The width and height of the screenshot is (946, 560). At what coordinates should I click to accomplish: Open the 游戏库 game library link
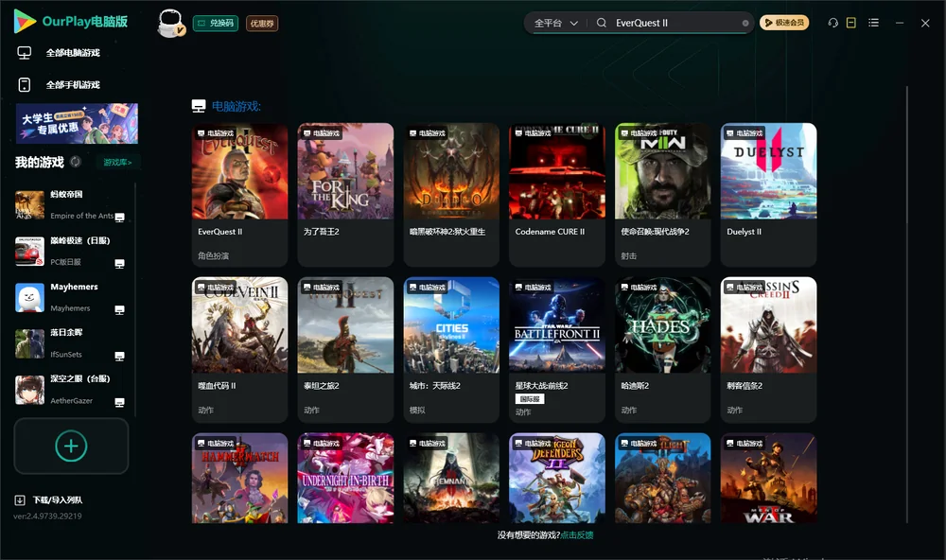pyautogui.click(x=117, y=163)
